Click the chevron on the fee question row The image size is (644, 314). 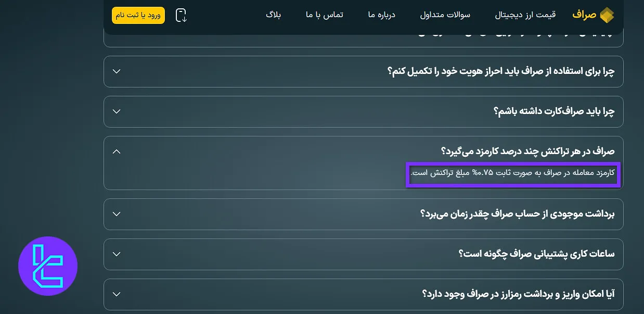117,151
